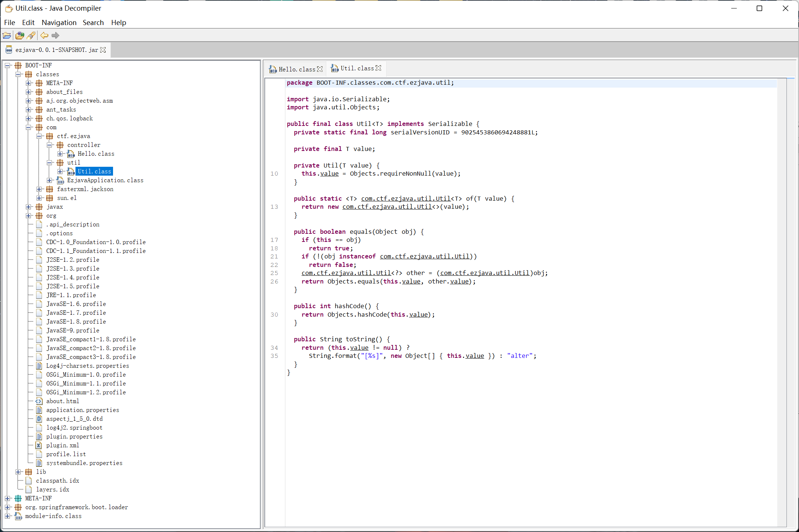The width and height of the screenshot is (799, 532).
Task: Close the Util.class editor tab
Action: [378, 68]
